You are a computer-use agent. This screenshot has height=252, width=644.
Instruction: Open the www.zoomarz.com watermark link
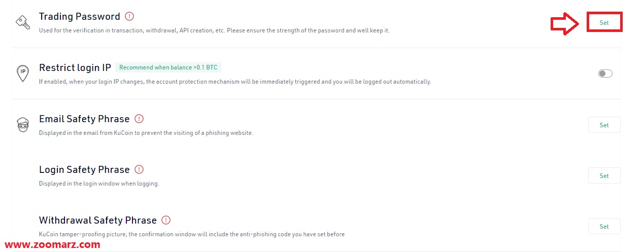(x=52, y=244)
